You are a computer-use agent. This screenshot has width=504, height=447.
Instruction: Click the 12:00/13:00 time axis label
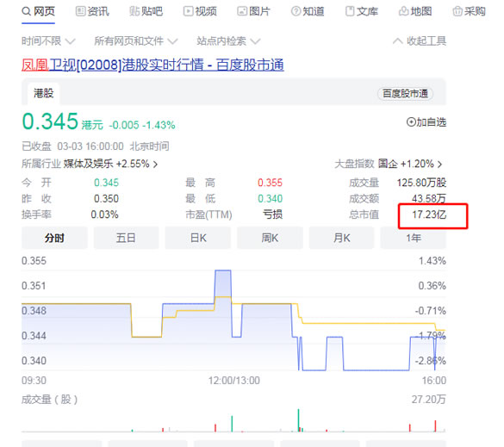(x=233, y=381)
